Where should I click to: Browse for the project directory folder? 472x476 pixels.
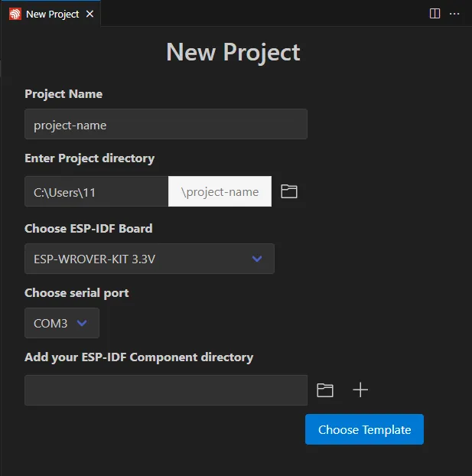click(288, 191)
